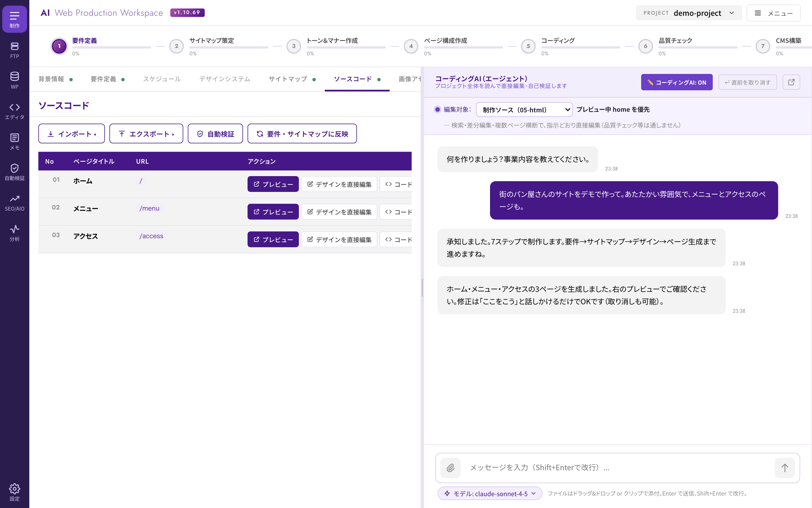Click the AI Web Production Workspace logo
Screen dimensions: 812x508
click(x=102, y=13)
